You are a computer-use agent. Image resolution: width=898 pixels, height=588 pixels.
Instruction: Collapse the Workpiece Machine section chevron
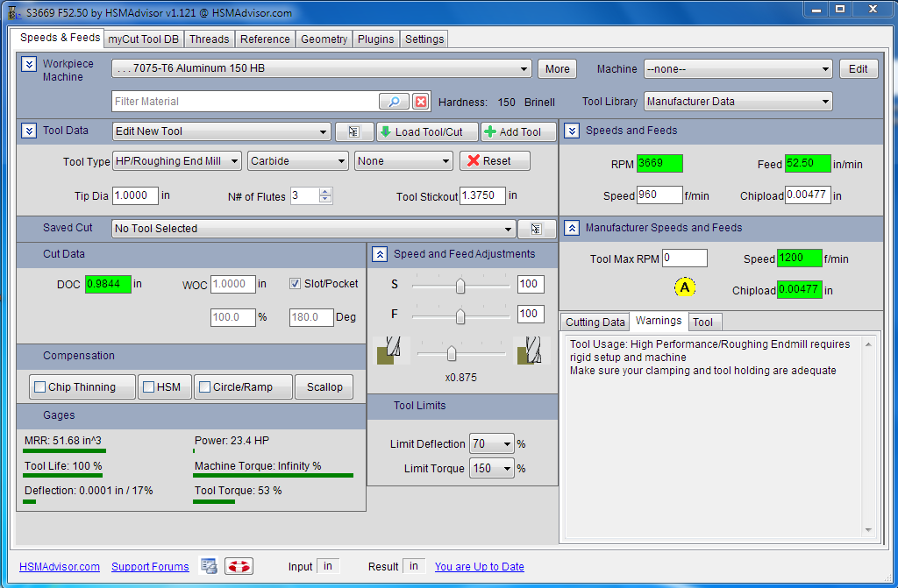29,65
